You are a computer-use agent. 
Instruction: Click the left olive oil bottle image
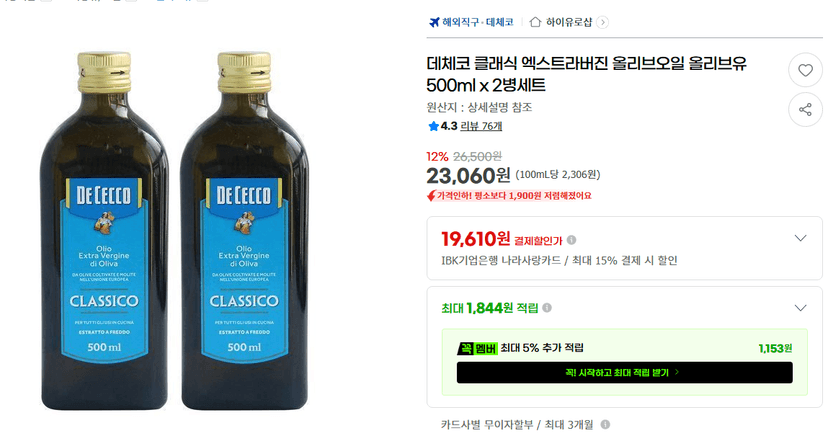point(105,231)
